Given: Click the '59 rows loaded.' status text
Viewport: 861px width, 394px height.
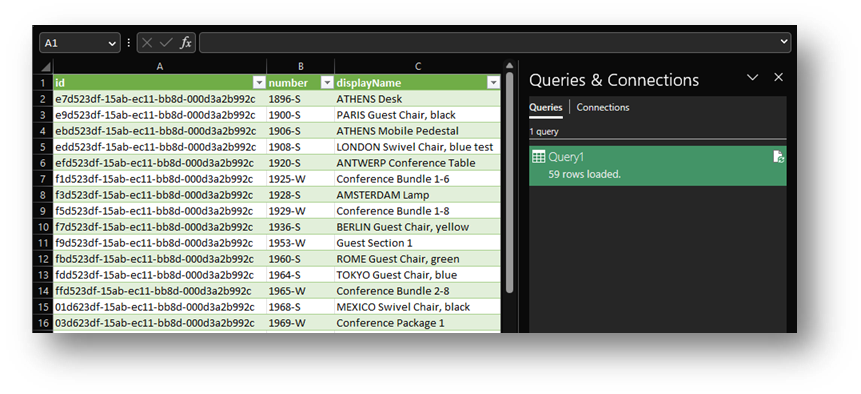Looking at the screenshot, I should pyautogui.click(x=584, y=175).
